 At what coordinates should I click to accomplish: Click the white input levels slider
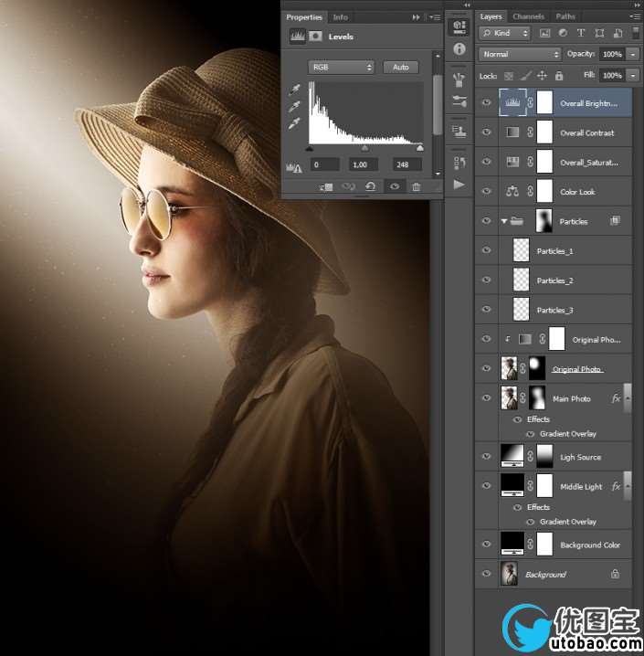pyautogui.click(x=420, y=149)
